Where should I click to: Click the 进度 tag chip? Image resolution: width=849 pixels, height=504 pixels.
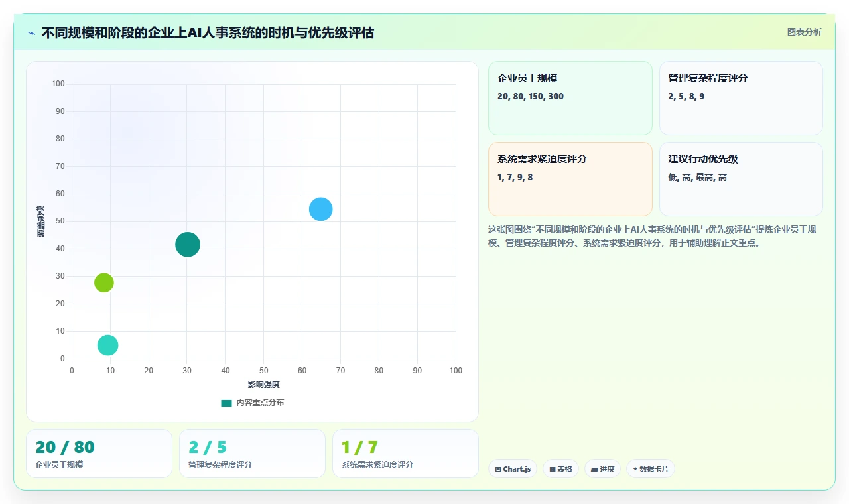(602, 469)
